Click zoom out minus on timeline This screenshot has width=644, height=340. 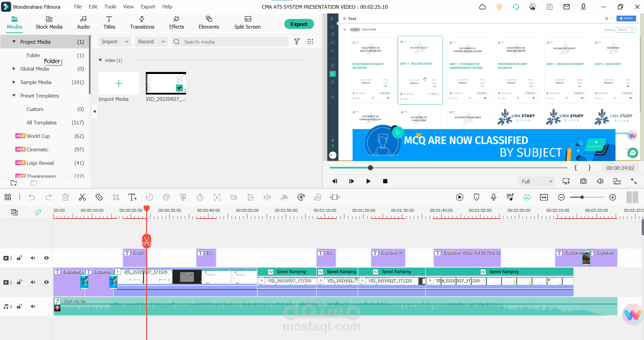click(561, 197)
